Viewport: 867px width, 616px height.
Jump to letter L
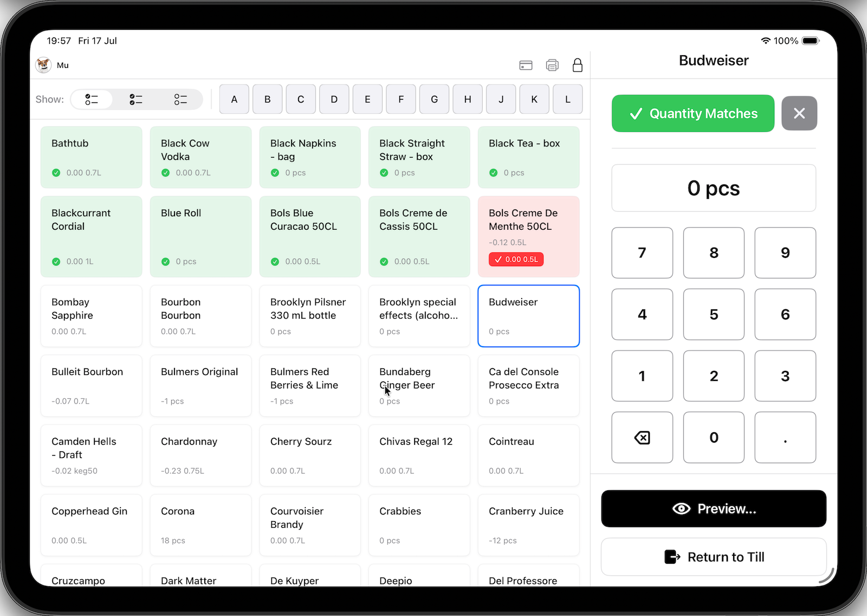(568, 99)
